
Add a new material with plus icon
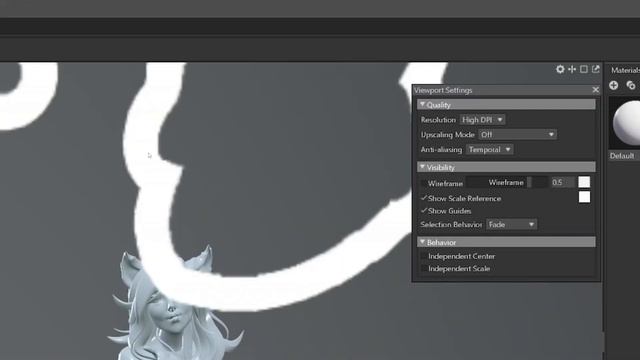613,85
